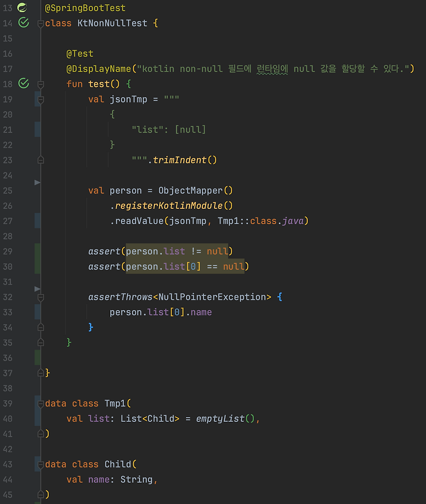Viewport: 426px width, 504px height.
Task: Click the highlighted null on line 29
Action: tap(218, 251)
